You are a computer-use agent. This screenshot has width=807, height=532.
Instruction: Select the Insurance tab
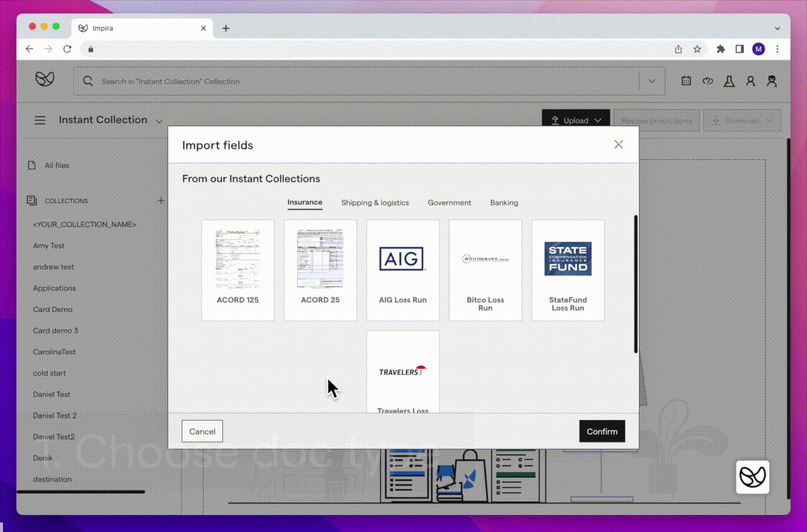coord(305,202)
